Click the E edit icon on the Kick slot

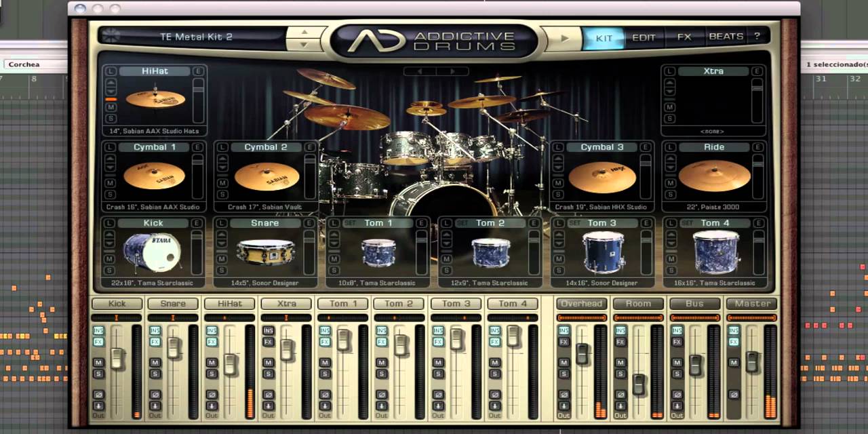point(198,223)
